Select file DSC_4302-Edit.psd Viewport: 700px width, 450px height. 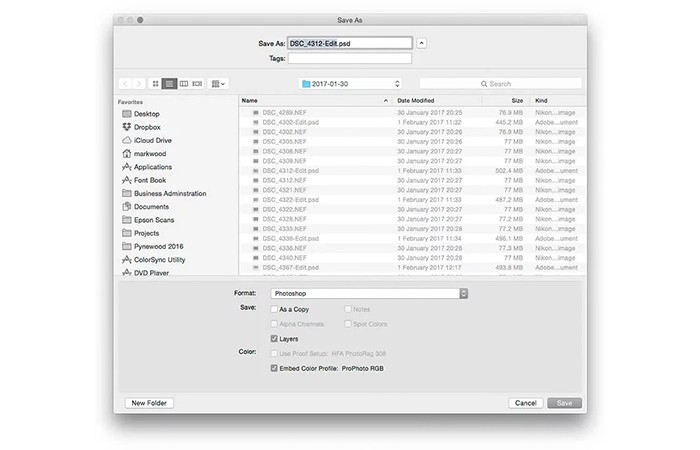pyautogui.click(x=413, y=122)
